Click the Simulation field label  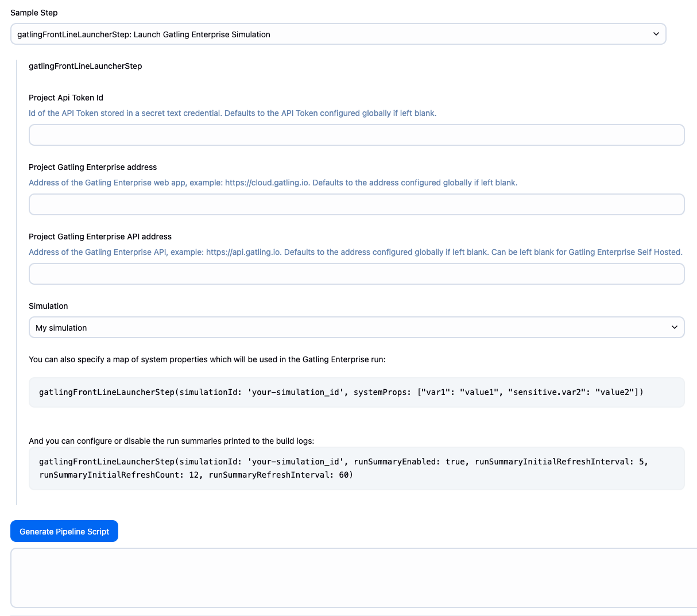[48, 306]
